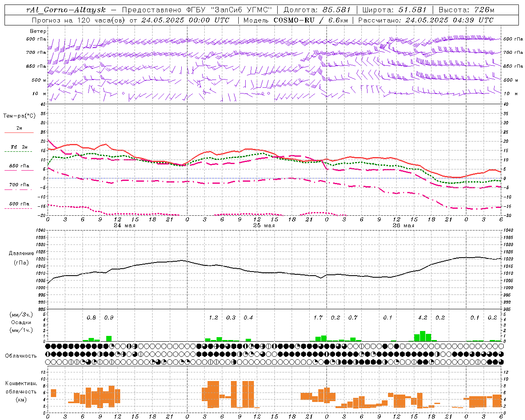
Task: Click the Ветер wind panel label
Action: coord(38,31)
